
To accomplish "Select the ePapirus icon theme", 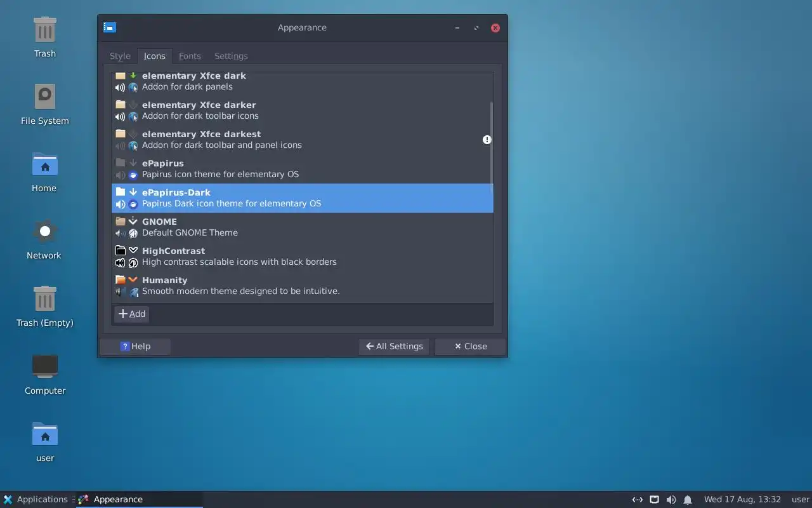I will point(302,169).
